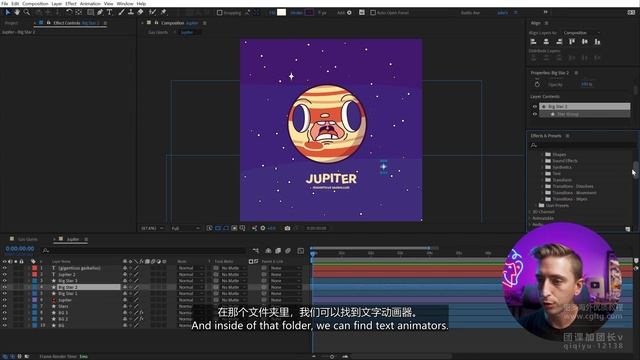Click the Align Left icon
Screen dimensions: 640x360
(533, 42)
